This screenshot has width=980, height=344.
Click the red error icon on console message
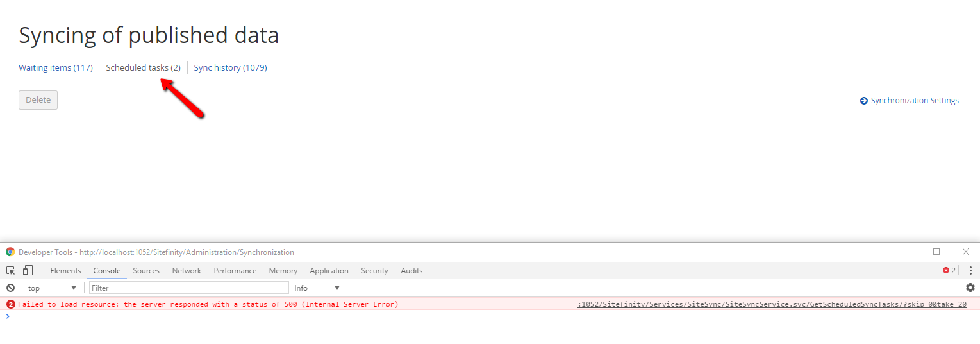[x=11, y=304]
